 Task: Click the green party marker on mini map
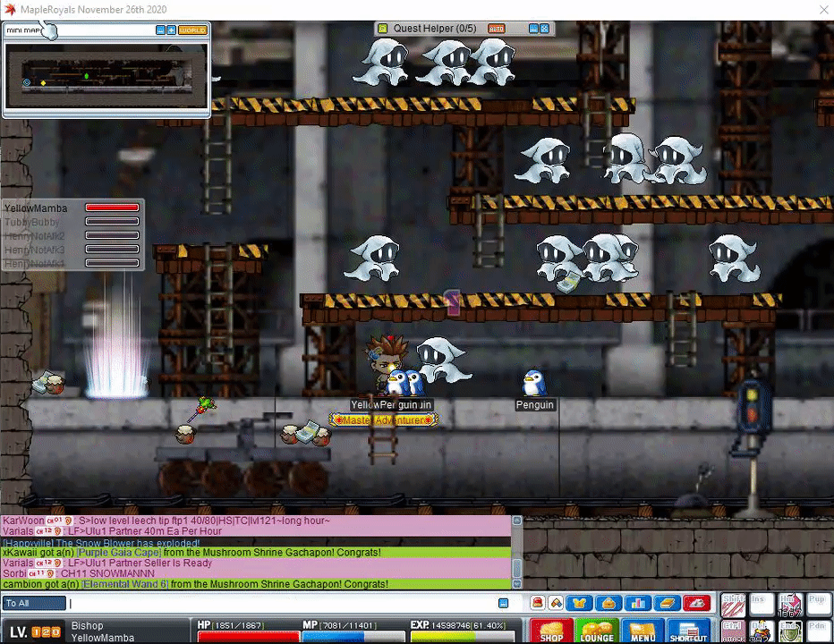click(87, 77)
